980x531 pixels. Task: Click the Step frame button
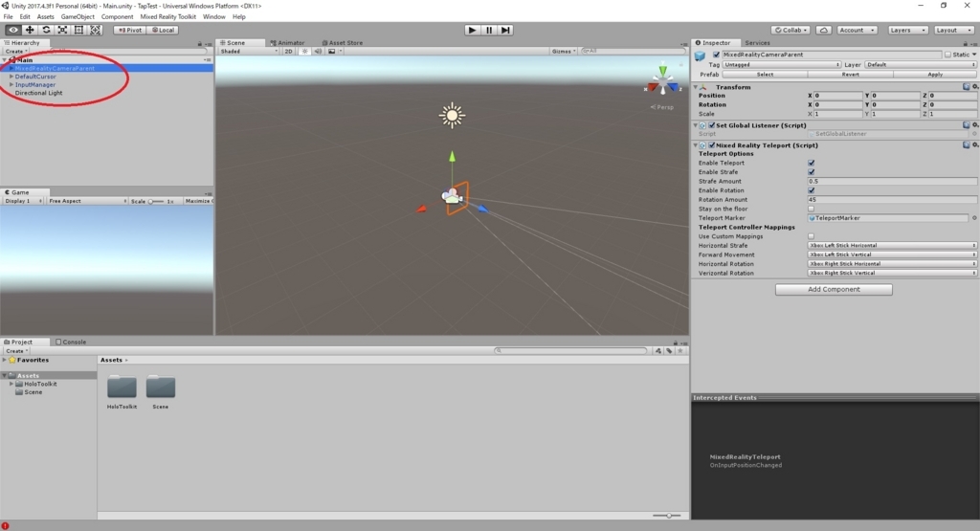tap(505, 30)
